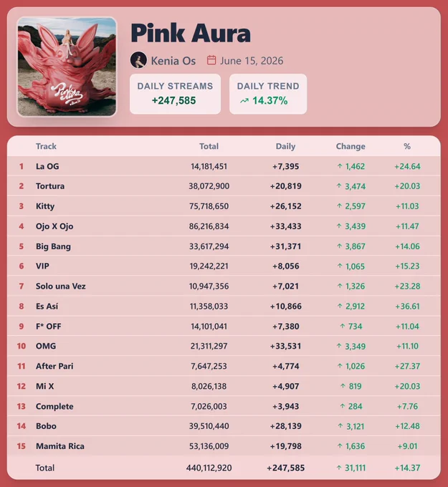
Task: Click the up arrow next to 1,462
Action: 340,166
